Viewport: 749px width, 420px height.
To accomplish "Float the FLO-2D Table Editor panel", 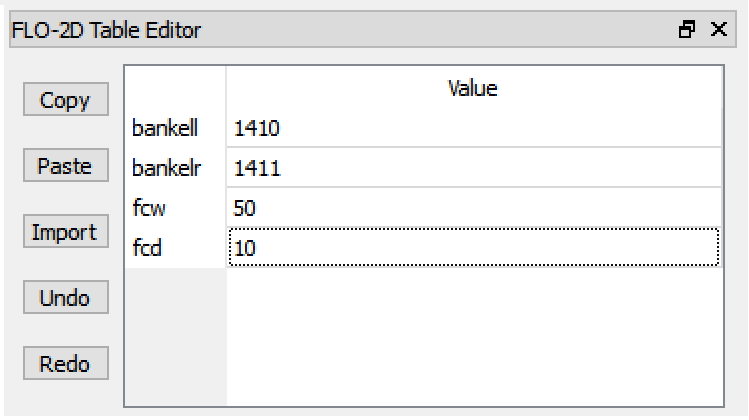I will pos(686,30).
